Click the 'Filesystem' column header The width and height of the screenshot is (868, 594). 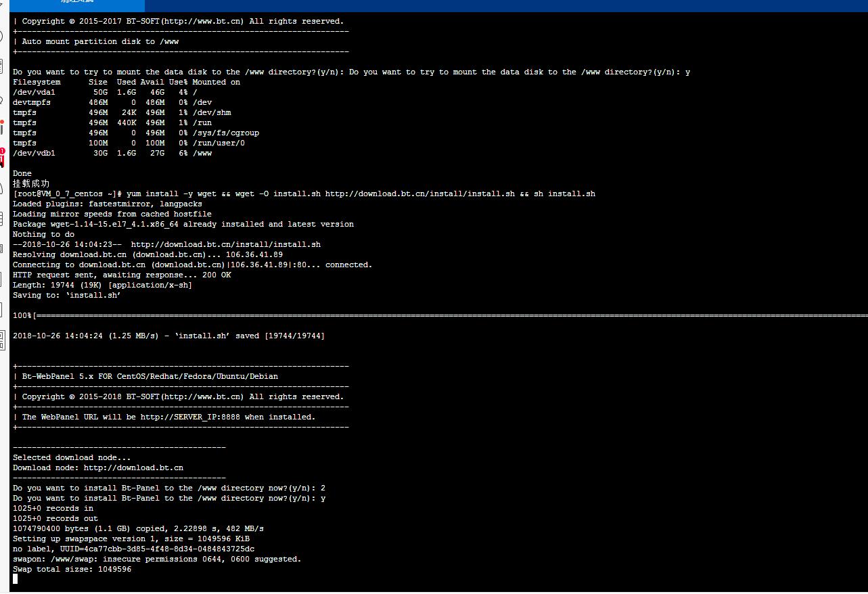coord(37,82)
